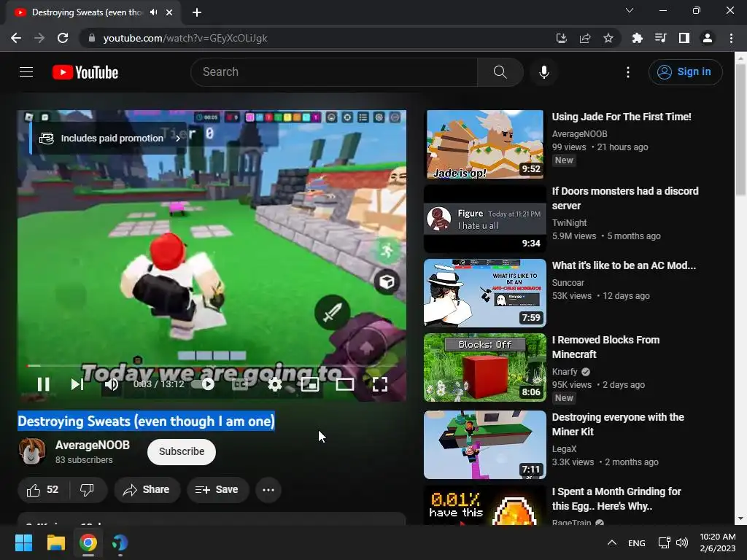The image size is (747, 560).
Task: Open Chrome extensions puzzle icon
Action: [637, 38]
